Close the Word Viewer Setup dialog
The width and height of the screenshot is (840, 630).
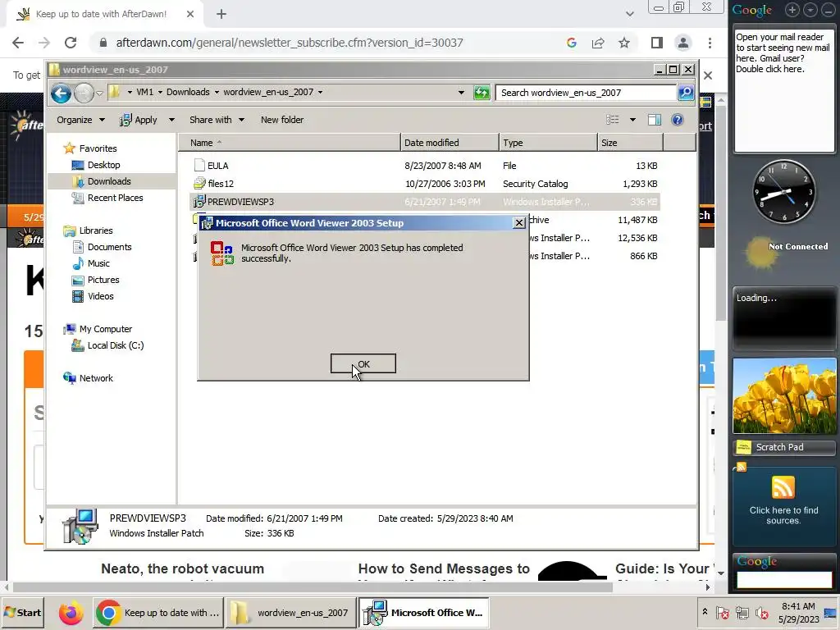click(518, 223)
